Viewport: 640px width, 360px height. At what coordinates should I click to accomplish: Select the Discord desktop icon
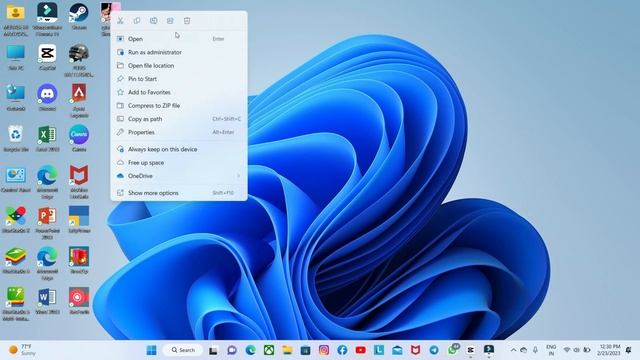[x=47, y=98]
